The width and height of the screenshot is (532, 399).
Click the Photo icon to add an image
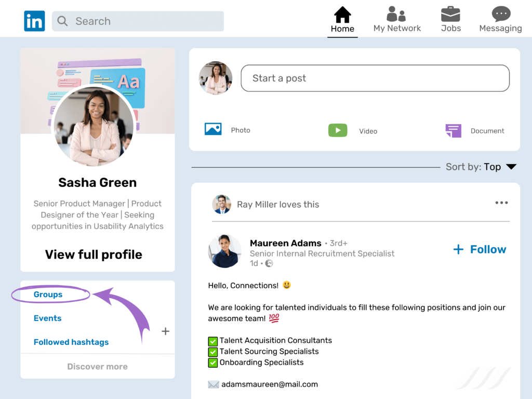point(213,129)
